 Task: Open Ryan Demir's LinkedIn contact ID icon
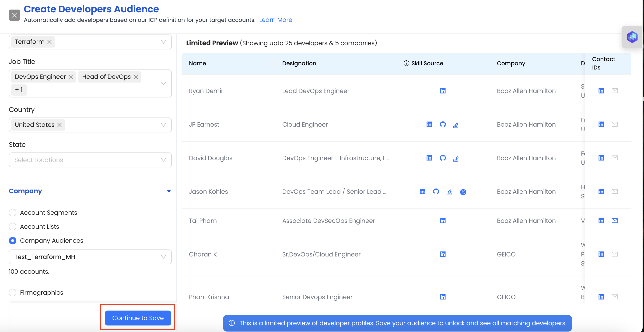coord(601,91)
